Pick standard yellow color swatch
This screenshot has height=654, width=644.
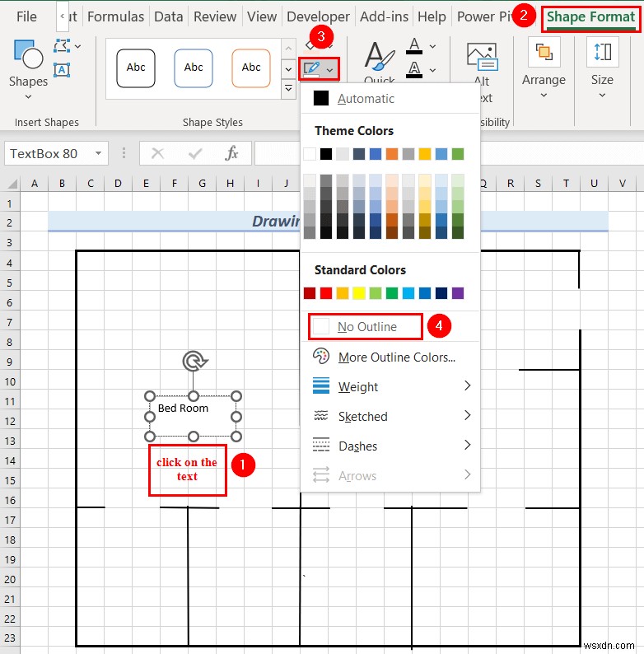(x=359, y=293)
